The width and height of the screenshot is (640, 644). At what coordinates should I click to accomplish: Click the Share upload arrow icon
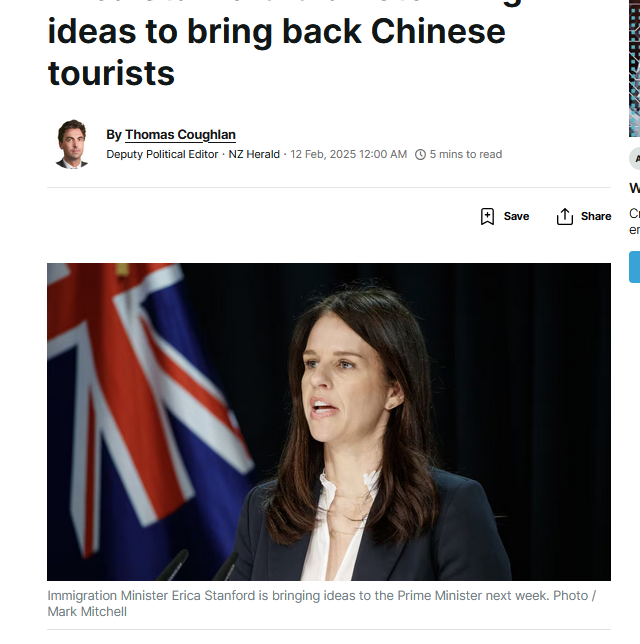[565, 216]
